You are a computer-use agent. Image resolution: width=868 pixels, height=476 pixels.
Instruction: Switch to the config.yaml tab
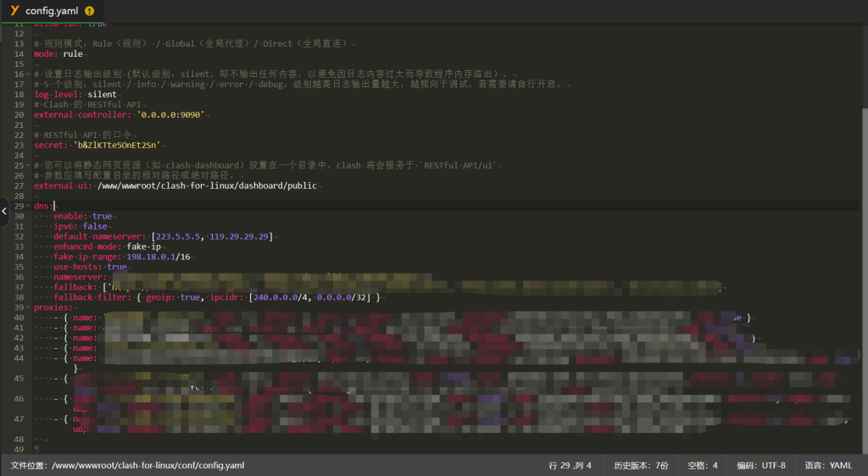[51, 11]
